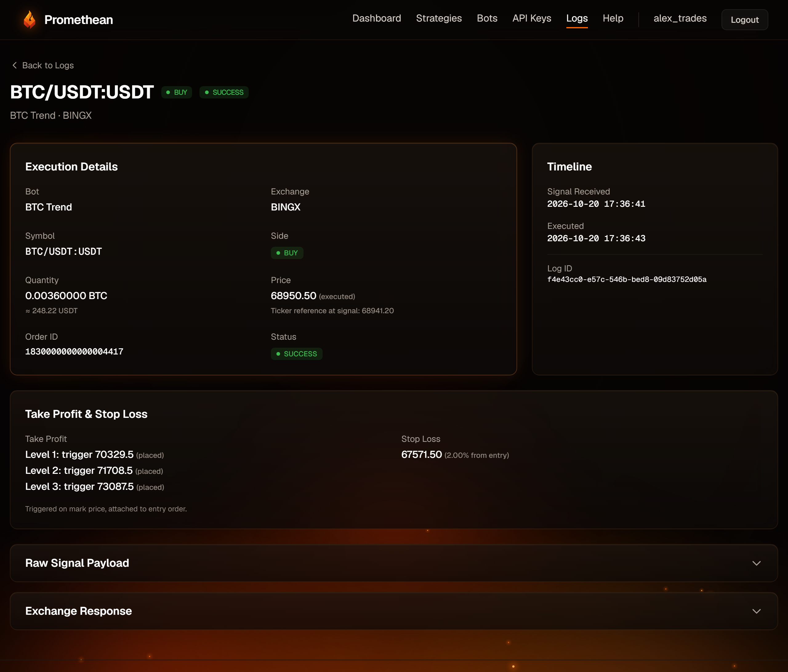Image resolution: width=788 pixels, height=672 pixels.
Task: Click Level 3 trigger 73087.5
Action: pyautogui.click(x=79, y=486)
